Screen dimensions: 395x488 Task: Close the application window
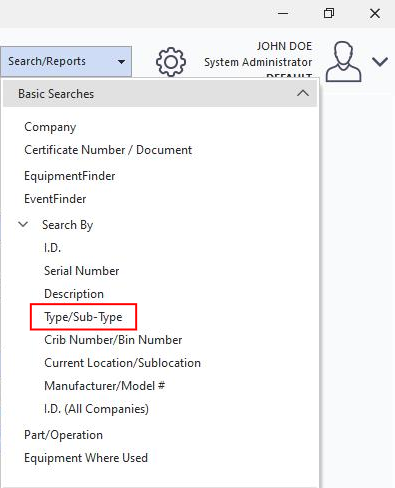point(375,13)
